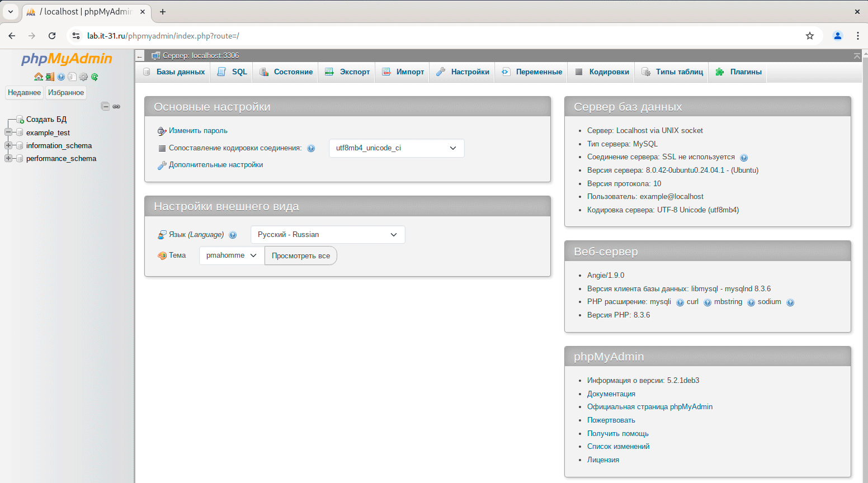Image resolution: width=868 pixels, height=483 pixels.
Task: Click the database icon beside information_schema
Action: (20, 145)
